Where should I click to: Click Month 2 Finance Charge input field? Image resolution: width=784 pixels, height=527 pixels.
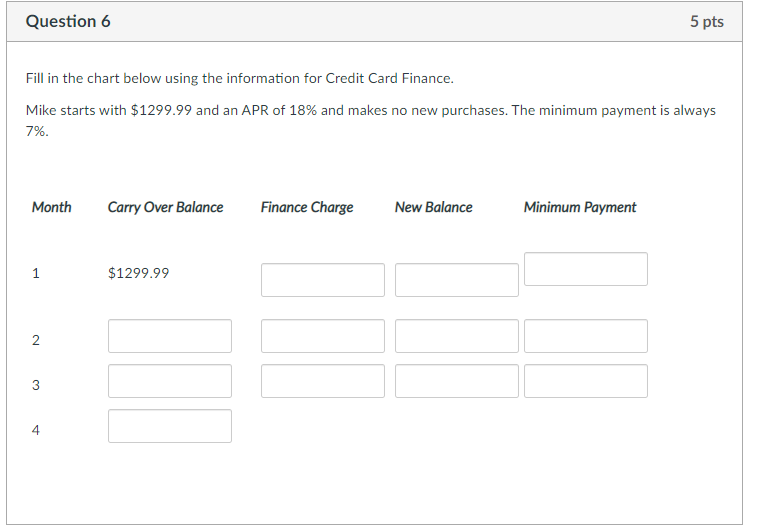tap(322, 336)
